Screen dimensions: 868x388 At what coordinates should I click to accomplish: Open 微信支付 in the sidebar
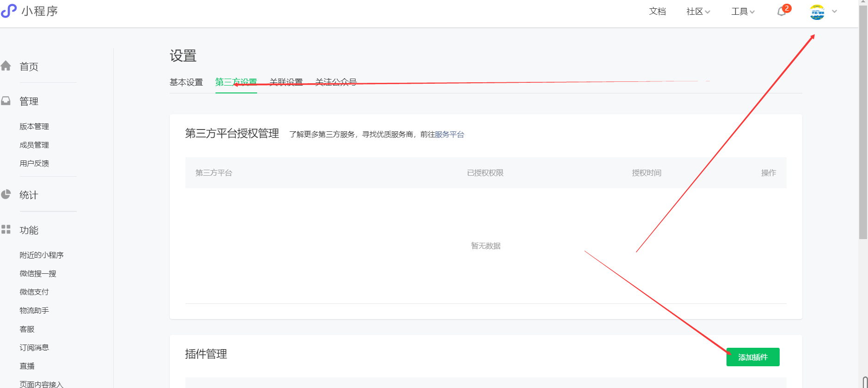click(34, 292)
